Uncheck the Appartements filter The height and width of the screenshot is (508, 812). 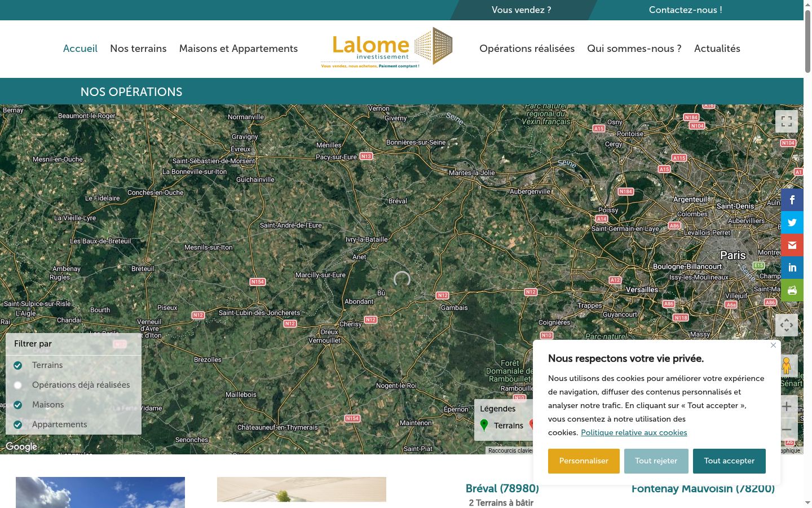18,424
